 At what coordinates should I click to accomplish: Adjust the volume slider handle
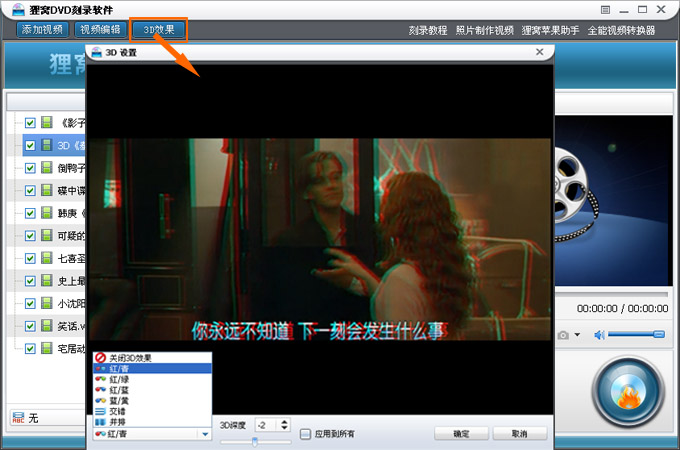659,334
